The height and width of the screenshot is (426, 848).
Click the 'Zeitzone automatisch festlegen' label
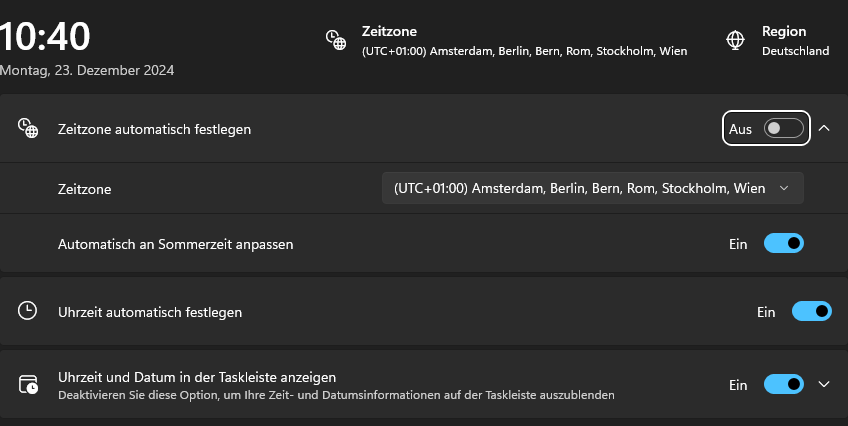tap(154, 129)
